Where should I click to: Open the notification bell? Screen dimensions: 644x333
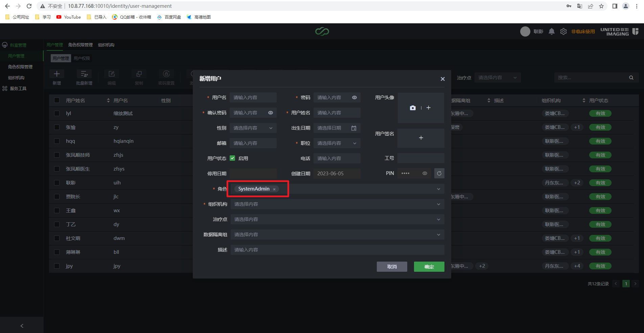[x=552, y=31]
